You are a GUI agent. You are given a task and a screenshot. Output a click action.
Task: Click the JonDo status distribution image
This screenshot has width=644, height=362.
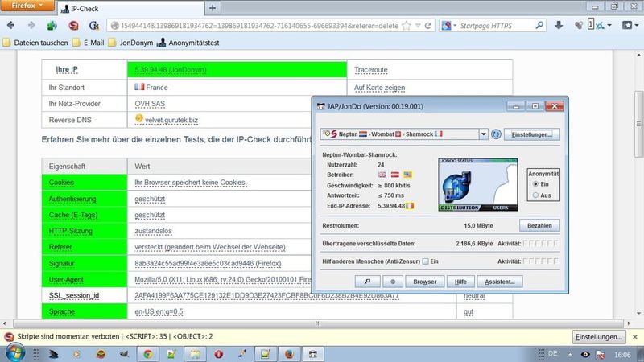click(x=477, y=185)
